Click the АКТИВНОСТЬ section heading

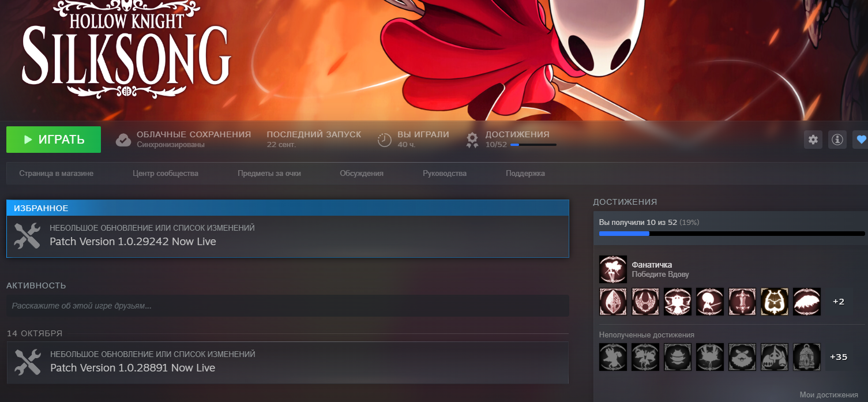tap(36, 285)
